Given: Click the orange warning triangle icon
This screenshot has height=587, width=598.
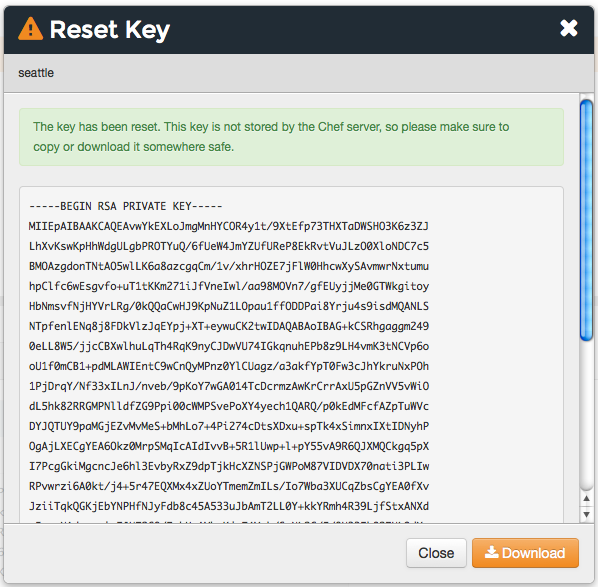Looking at the screenshot, I should click(31, 29).
